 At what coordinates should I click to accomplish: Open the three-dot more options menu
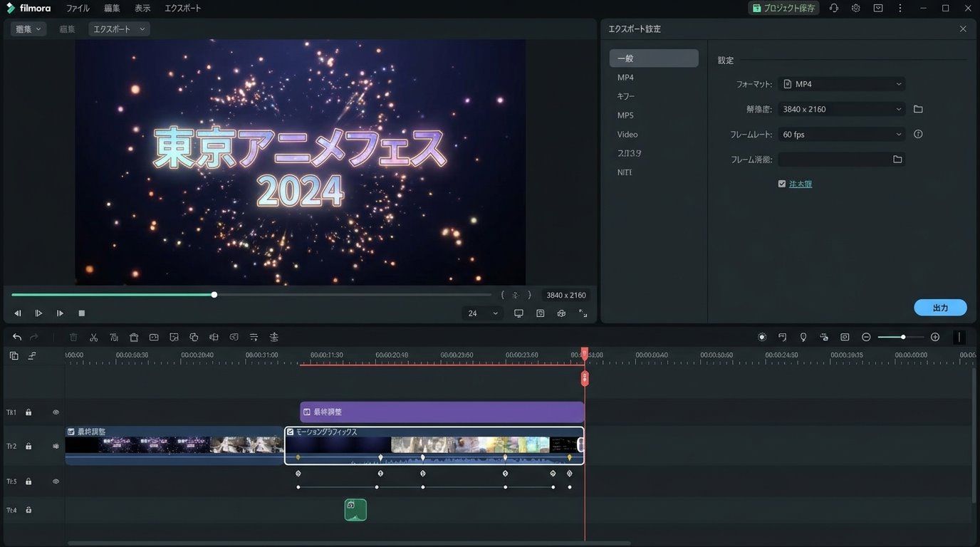[900, 8]
